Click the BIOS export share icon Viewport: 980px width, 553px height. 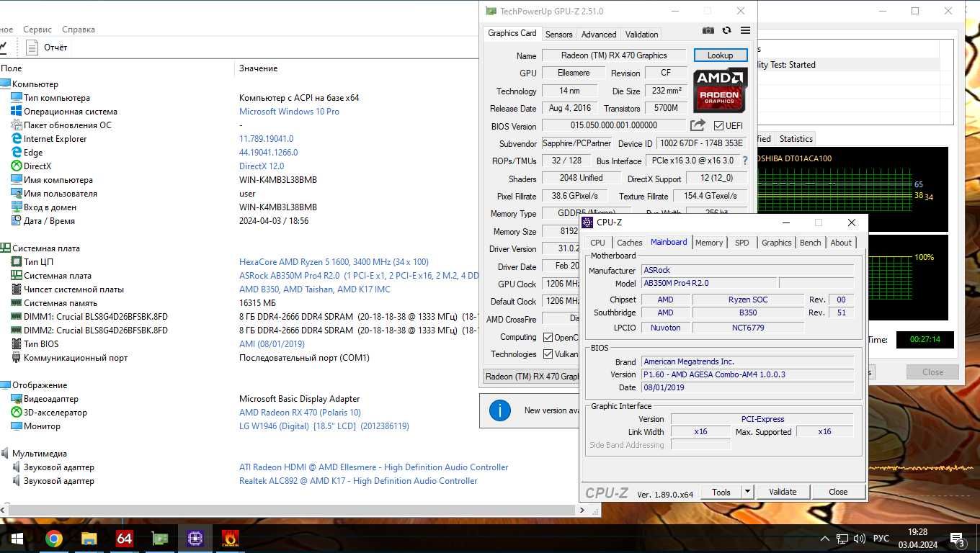[x=698, y=125]
